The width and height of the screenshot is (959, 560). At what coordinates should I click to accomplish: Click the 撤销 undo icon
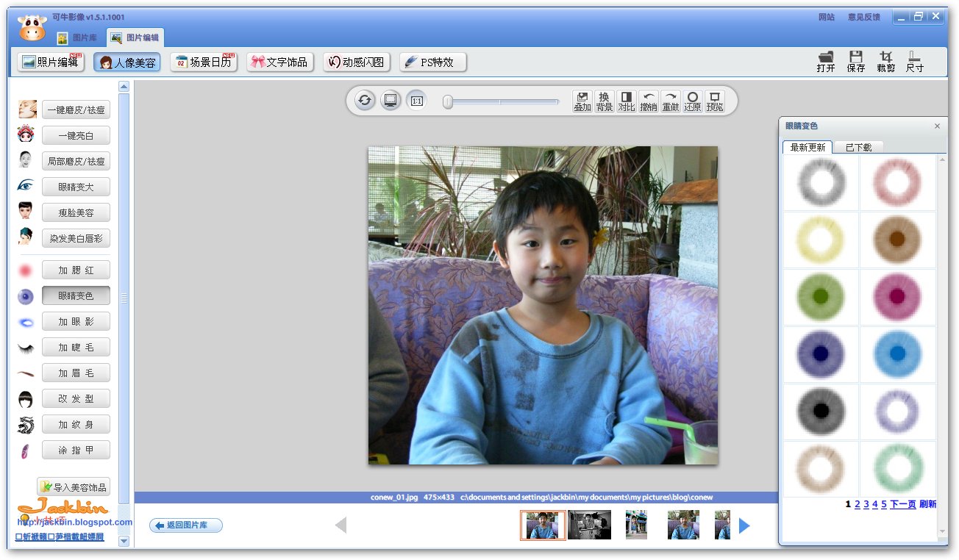pyautogui.click(x=649, y=101)
